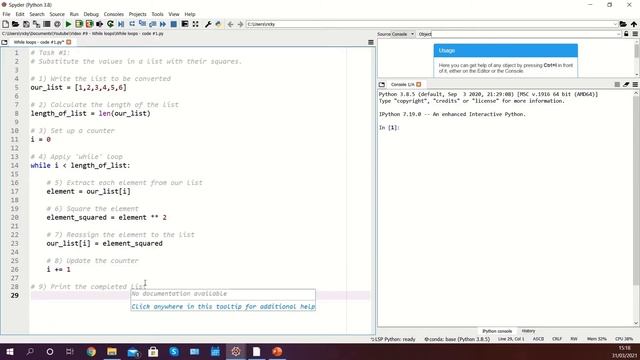Image resolution: width=640 pixels, height=360 pixels.
Task: Close the Console 1/A tab
Action: click(x=418, y=84)
